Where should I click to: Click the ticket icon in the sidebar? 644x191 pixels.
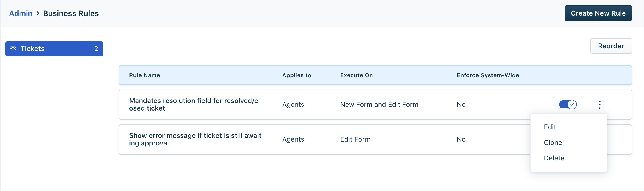click(13, 49)
